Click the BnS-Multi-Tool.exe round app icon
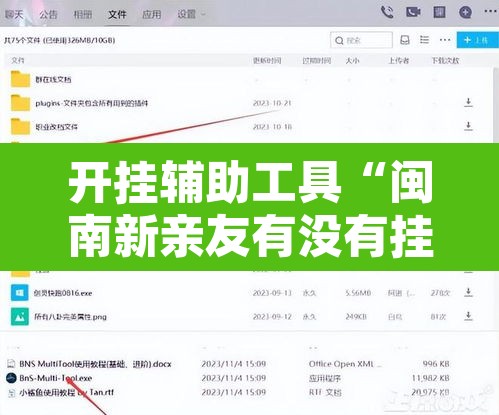The width and height of the screenshot is (499, 415). pos(11,378)
